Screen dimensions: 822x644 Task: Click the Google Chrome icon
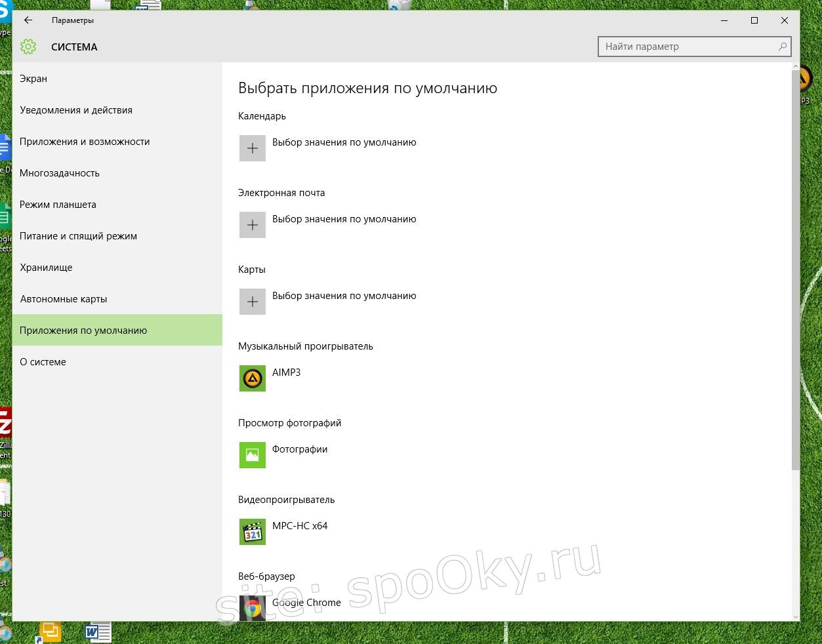(x=253, y=608)
